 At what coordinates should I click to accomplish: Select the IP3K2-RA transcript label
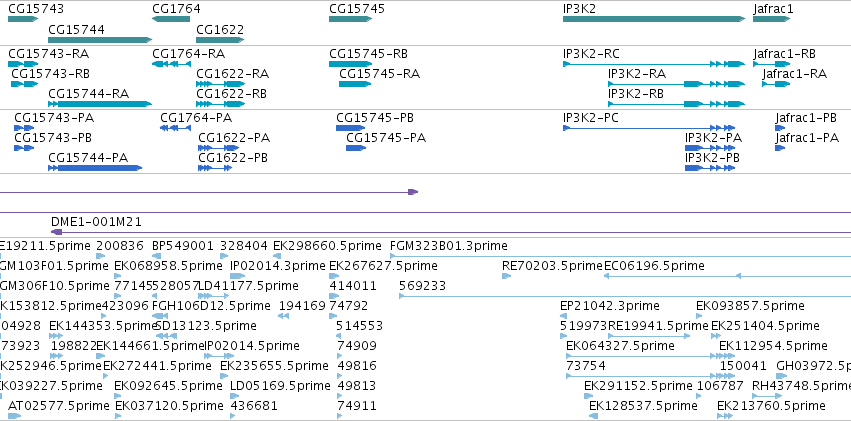point(637,74)
